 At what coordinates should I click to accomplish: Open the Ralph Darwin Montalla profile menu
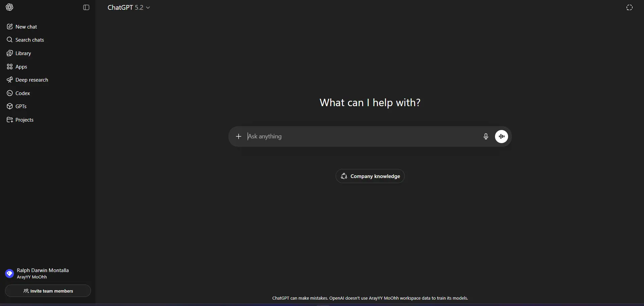(x=48, y=273)
